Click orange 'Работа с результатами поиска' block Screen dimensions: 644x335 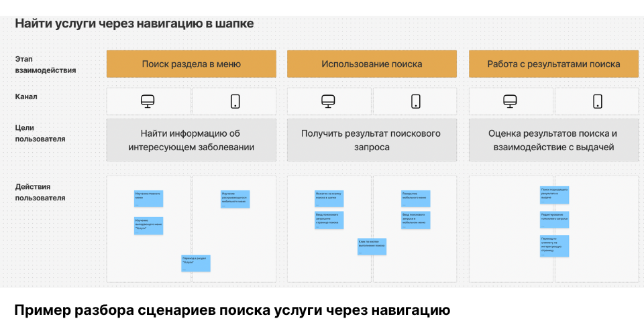[x=553, y=64]
